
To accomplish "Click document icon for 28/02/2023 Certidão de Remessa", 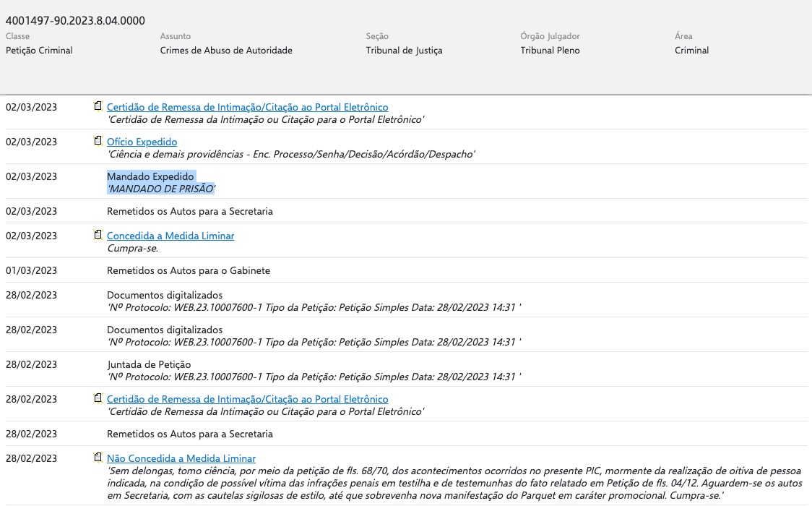I will 98,399.
